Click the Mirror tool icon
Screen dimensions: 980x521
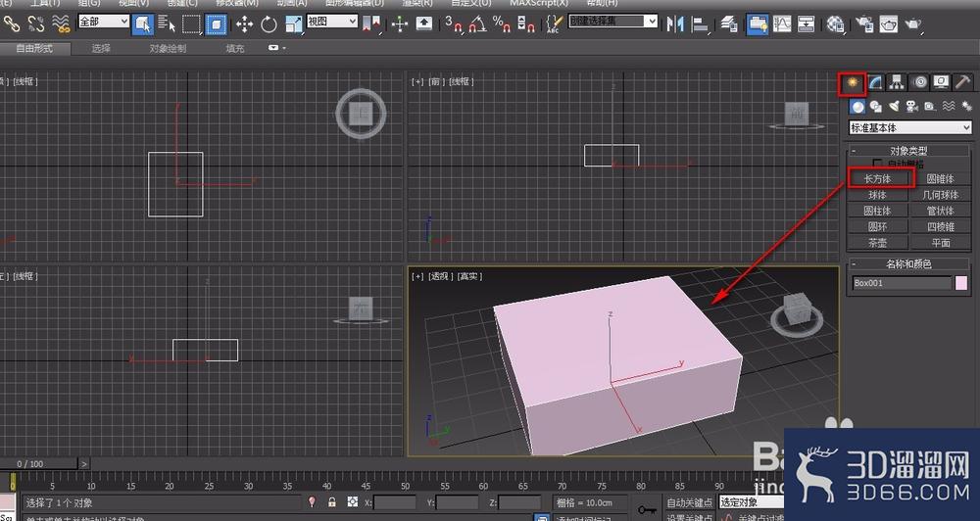coord(675,24)
